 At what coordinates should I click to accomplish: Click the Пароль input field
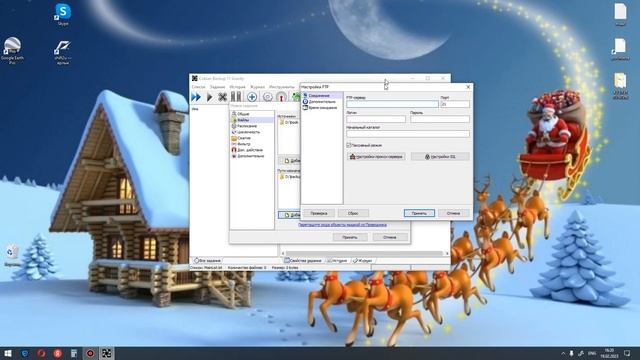[440, 119]
